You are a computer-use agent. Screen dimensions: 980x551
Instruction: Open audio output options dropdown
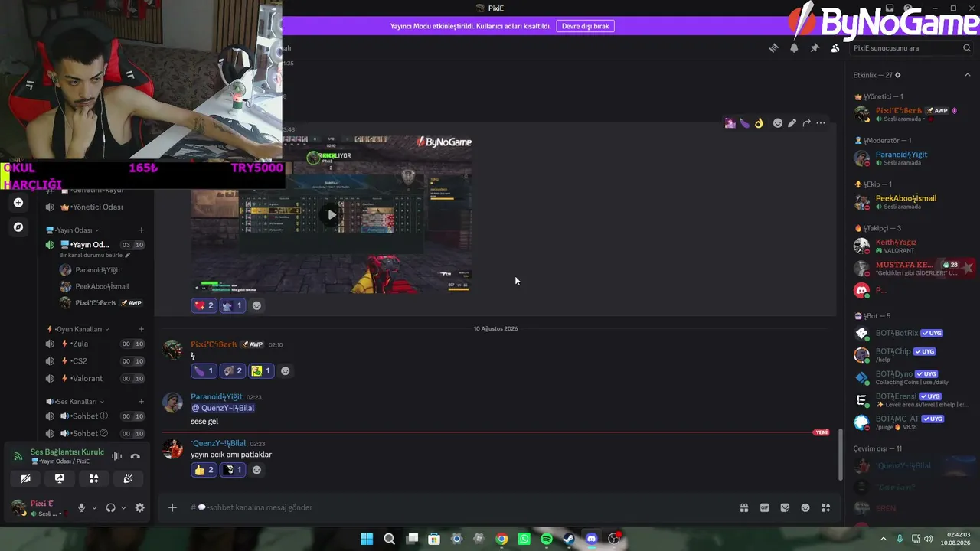point(123,507)
